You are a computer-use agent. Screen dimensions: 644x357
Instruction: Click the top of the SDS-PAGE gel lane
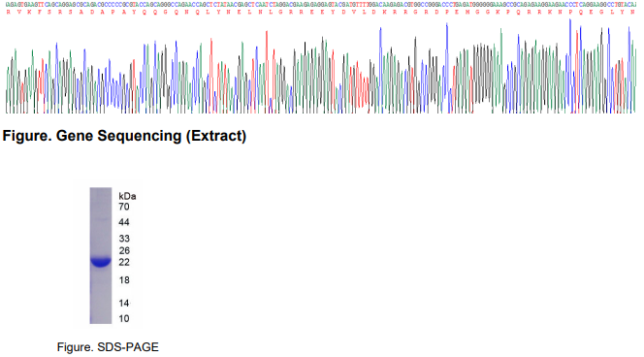[101, 191]
